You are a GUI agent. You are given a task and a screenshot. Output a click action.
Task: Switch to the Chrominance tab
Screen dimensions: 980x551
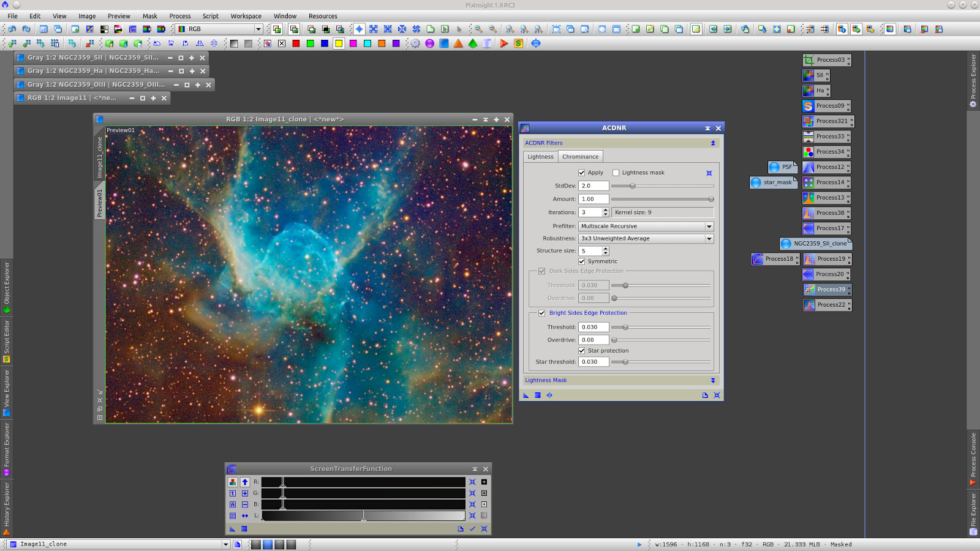pyautogui.click(x=580, y=157)
